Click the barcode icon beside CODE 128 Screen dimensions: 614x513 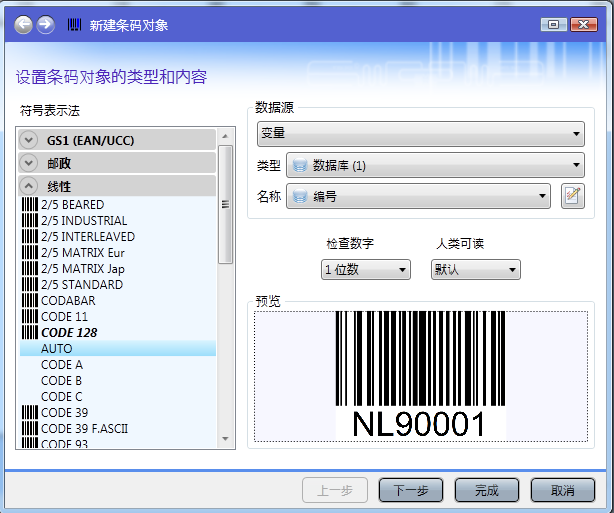(30, 332)
